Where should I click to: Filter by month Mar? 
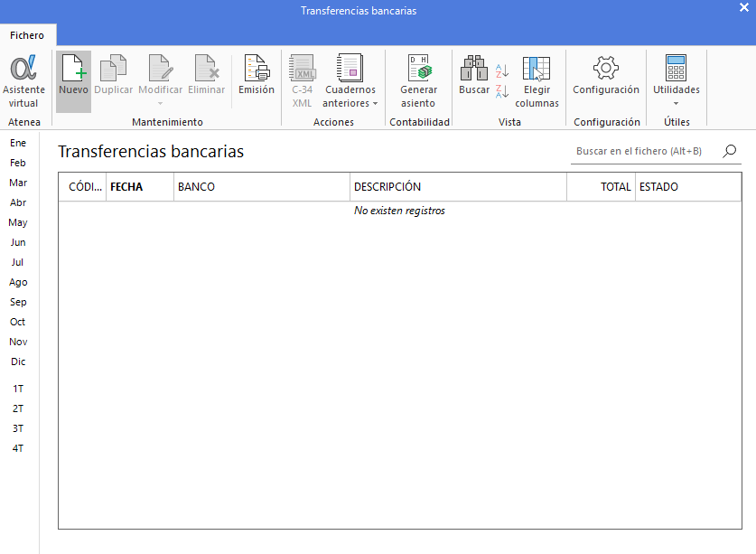(18, 183)
